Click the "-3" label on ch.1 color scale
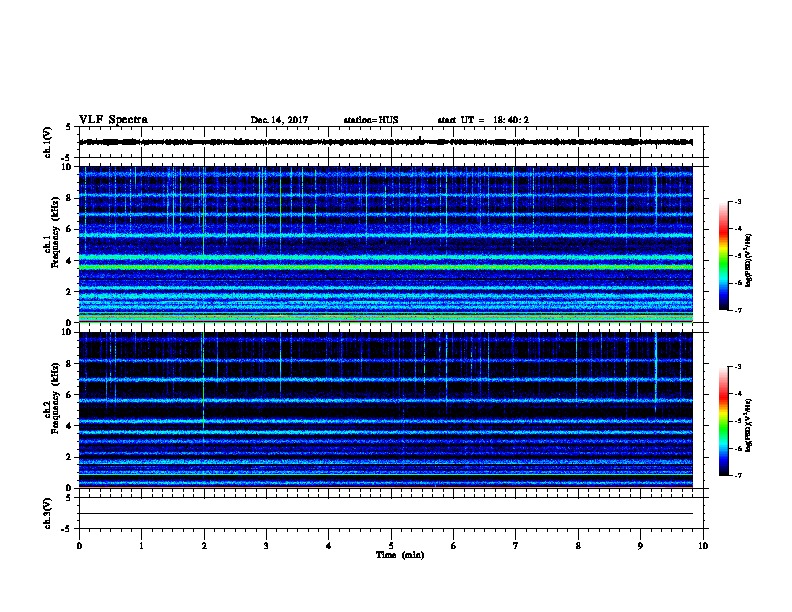Image resolution: width=792 pixels, height=612 pixels. coord(737,201)
